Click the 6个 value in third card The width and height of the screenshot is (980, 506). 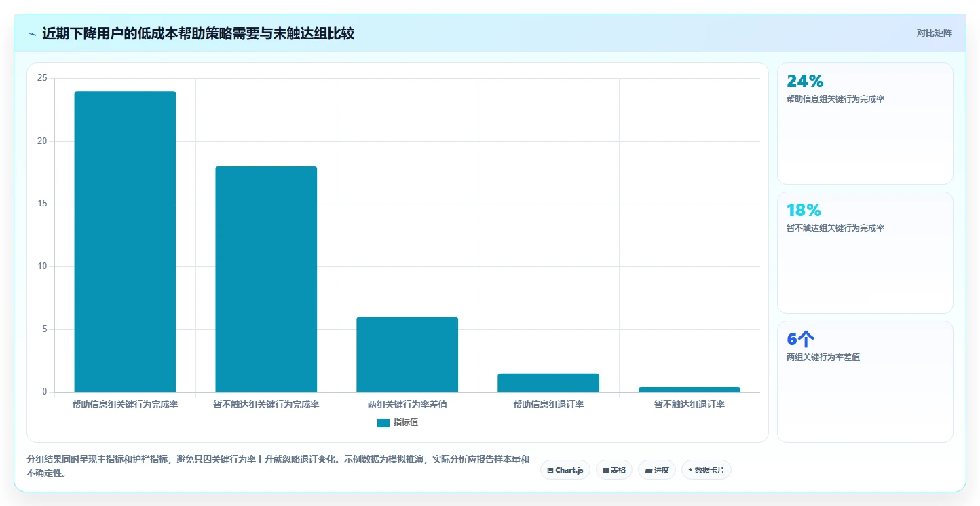(800, 339)
